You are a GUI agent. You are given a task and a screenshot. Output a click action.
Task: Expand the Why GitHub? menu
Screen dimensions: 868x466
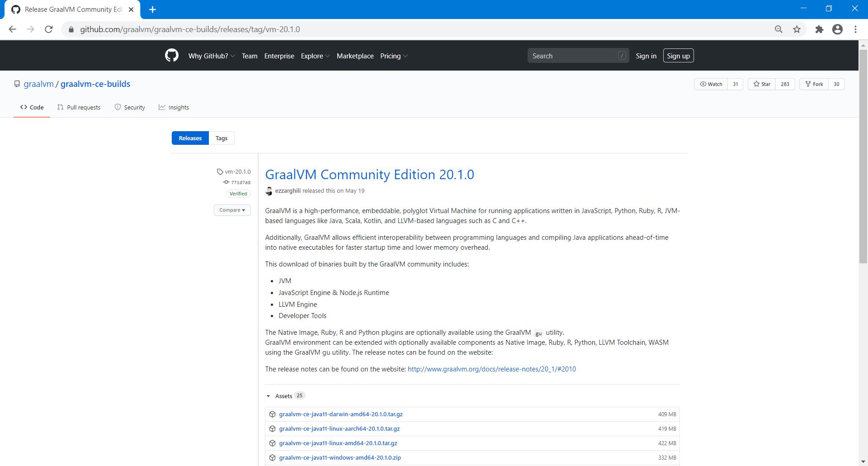211,56
